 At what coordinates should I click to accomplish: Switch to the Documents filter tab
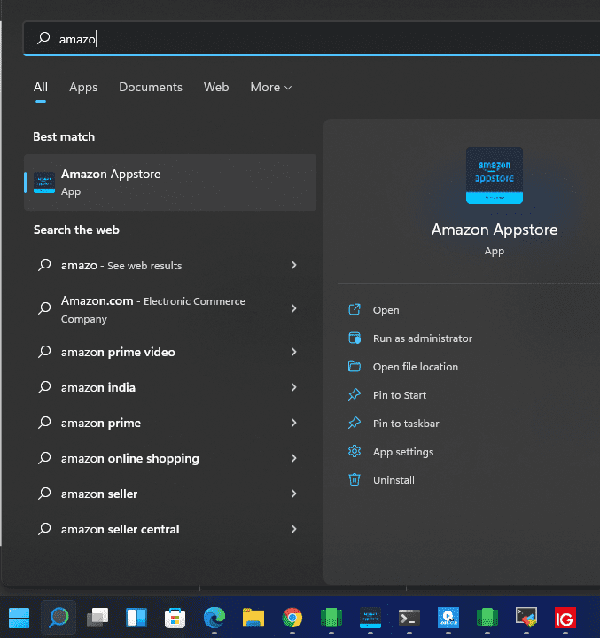[x=150, y=87]
